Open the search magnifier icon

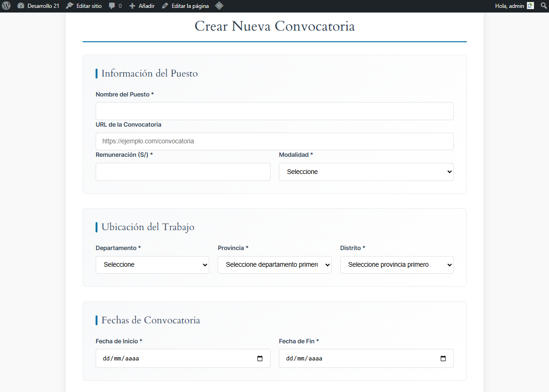[544, 6]
